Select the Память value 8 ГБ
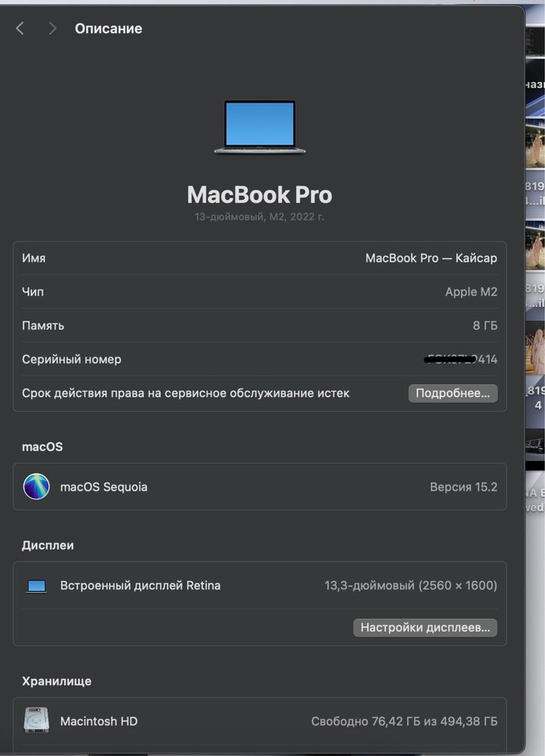This screenshot has height=756, width=545. click(485, 325)
